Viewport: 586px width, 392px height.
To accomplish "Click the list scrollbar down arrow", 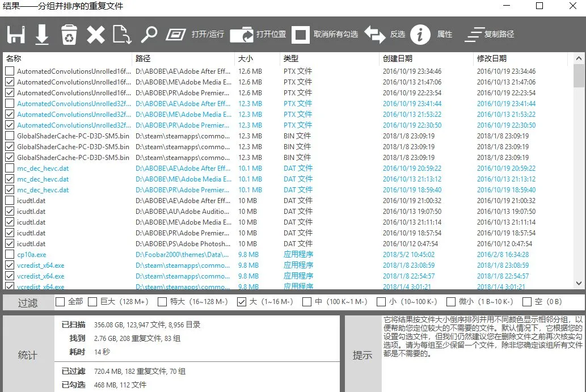I will (579, 283).
